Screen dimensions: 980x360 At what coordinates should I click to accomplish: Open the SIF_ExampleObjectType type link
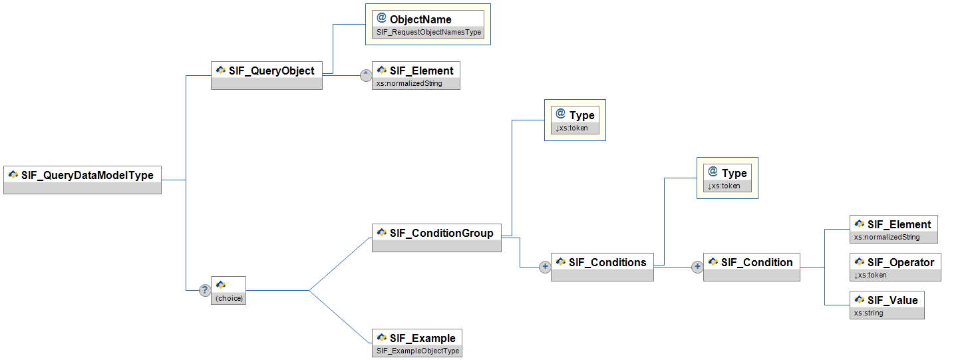[x=418, y=351]
